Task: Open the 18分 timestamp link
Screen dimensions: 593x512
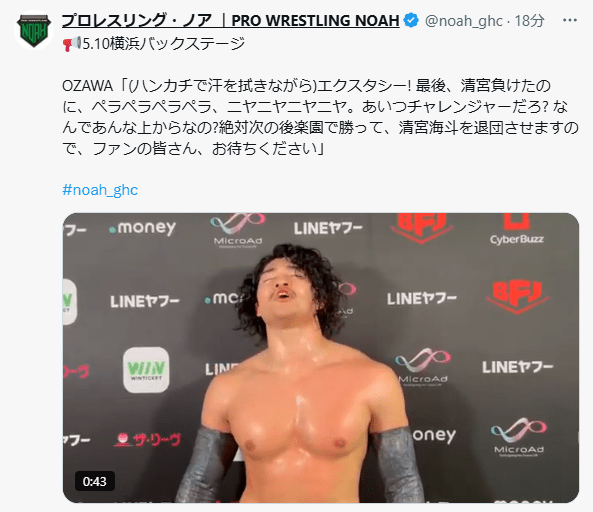Action: point(529,21)
